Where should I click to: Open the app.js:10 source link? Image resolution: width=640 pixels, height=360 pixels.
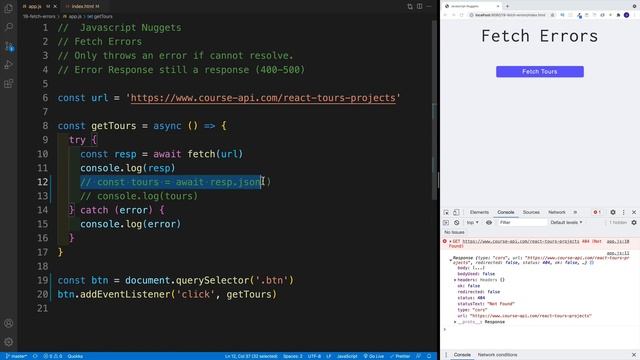click(x=618, y=241)
